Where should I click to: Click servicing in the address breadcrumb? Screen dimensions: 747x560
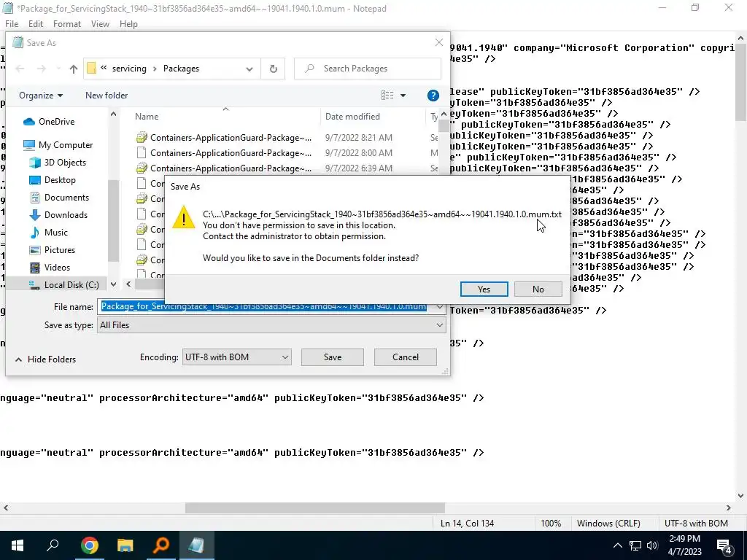click(x=129, y=69)
